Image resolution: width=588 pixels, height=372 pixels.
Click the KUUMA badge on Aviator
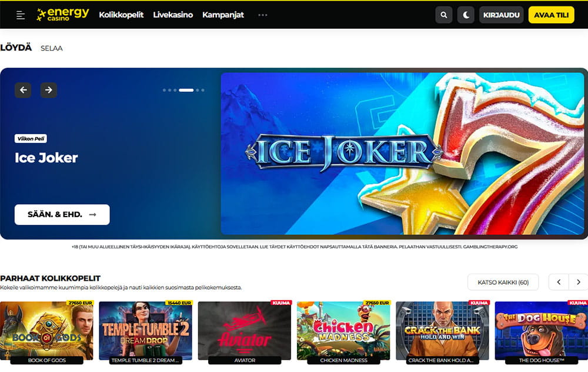(281, 303)
